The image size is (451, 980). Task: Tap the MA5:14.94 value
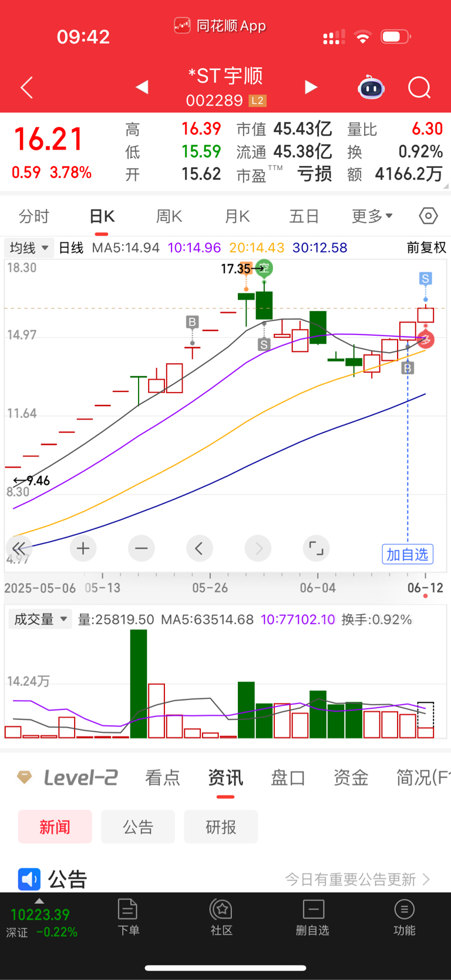tap(126, 248)
